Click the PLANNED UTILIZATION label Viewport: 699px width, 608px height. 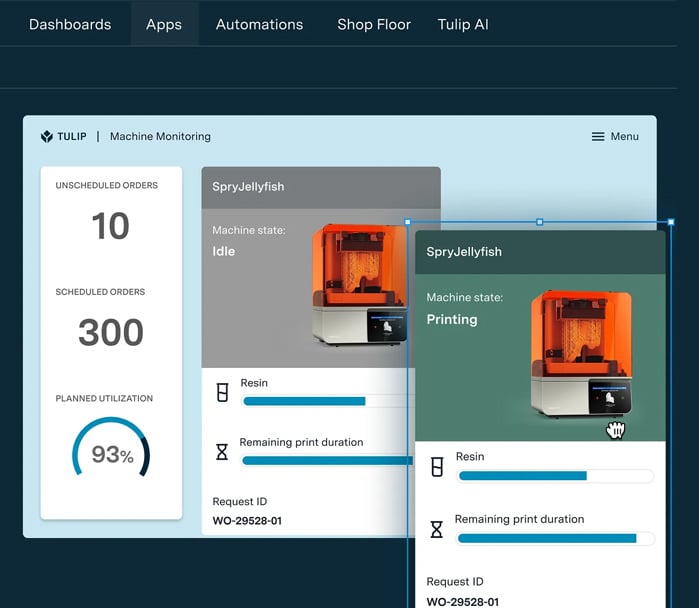[x=104, y=398]
